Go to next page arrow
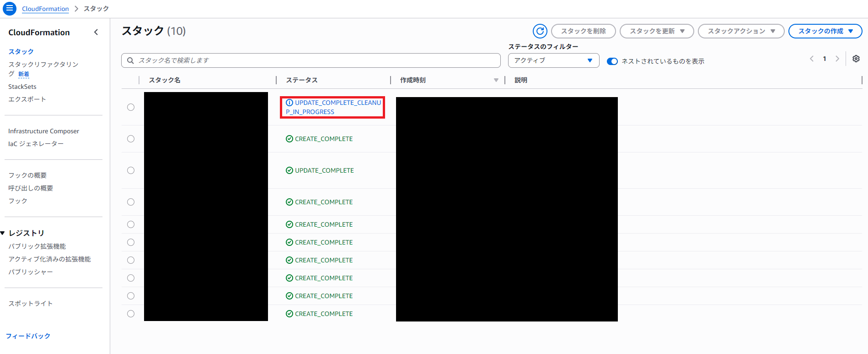This screenshot has height=354, width=868. click(837, 59)
